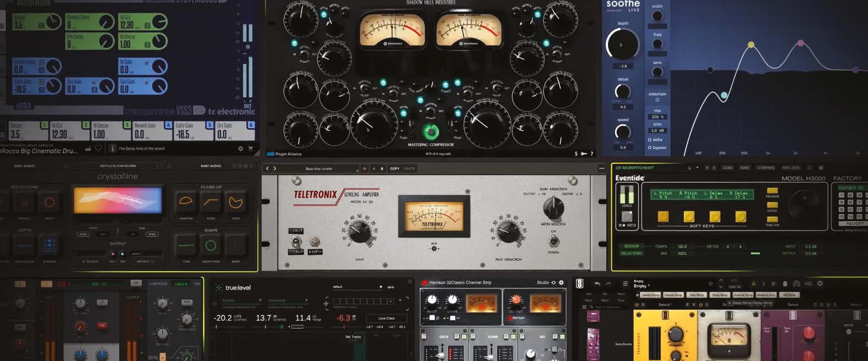
Task: Click the Width circle icon in crystalline Reflections
Action: [49, 203]
